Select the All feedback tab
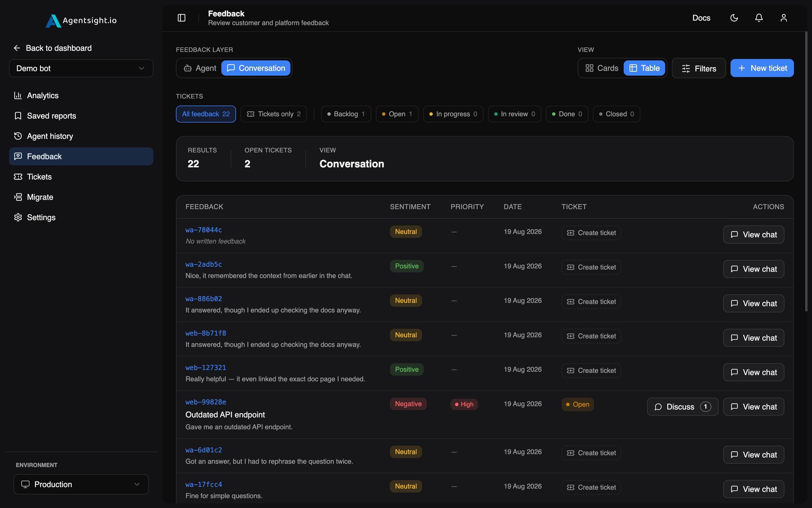This screenshot has height=508, width=812. [206, 114]
